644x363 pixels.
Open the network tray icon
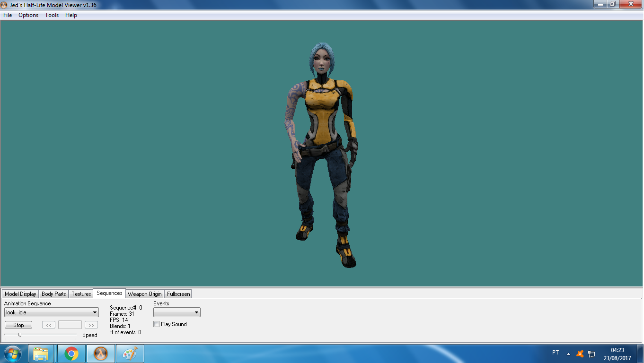[x=591, y=354]
